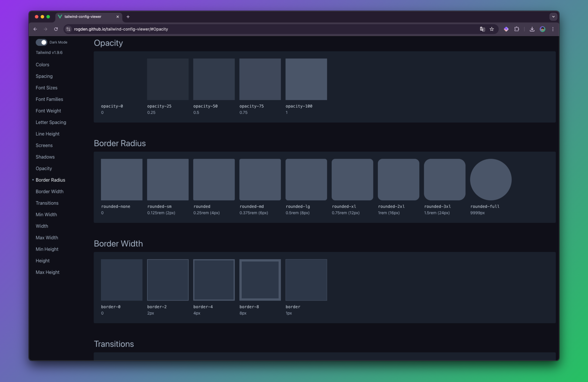Go back to previous page
Screen dimensions: 588x382
pos(35,29)
